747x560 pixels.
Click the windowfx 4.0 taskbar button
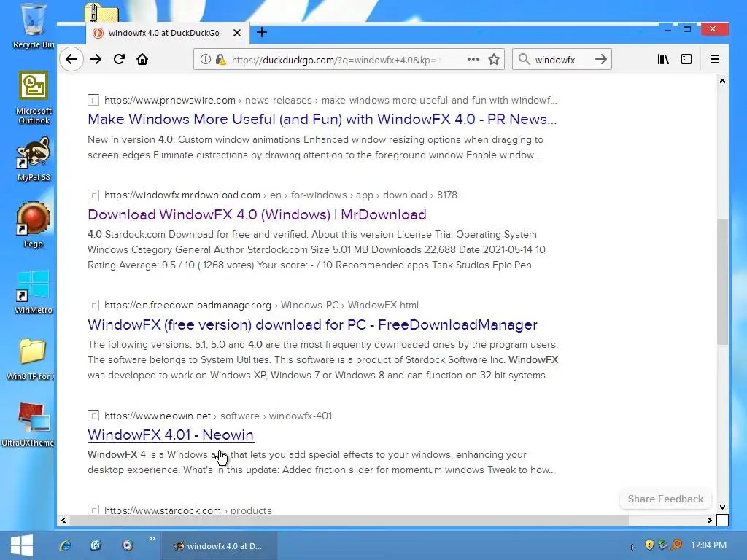coord(219,545)
